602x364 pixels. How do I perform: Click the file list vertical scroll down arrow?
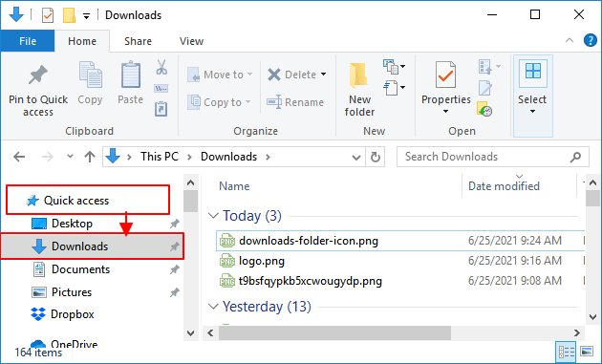593,317
